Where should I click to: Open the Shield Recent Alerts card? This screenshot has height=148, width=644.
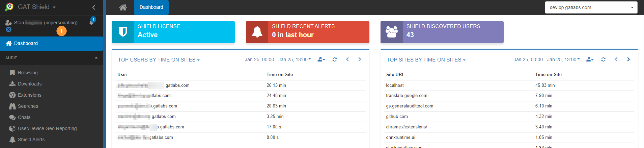click(x=308, y=32)
